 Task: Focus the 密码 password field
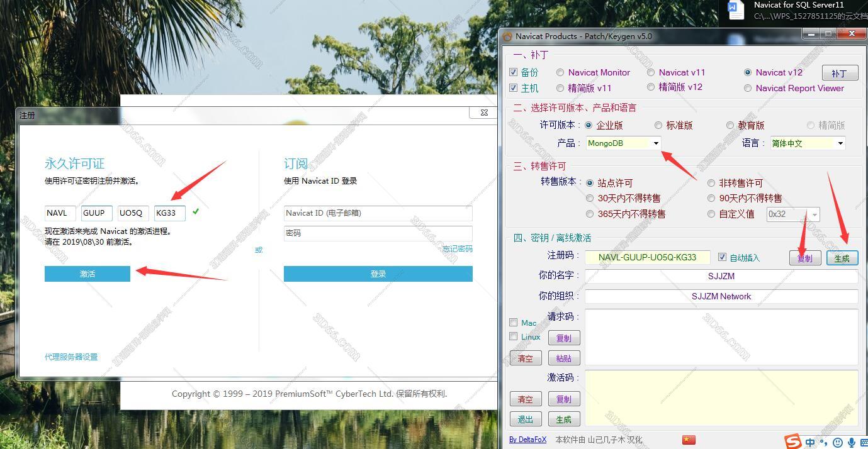(378, 233)
